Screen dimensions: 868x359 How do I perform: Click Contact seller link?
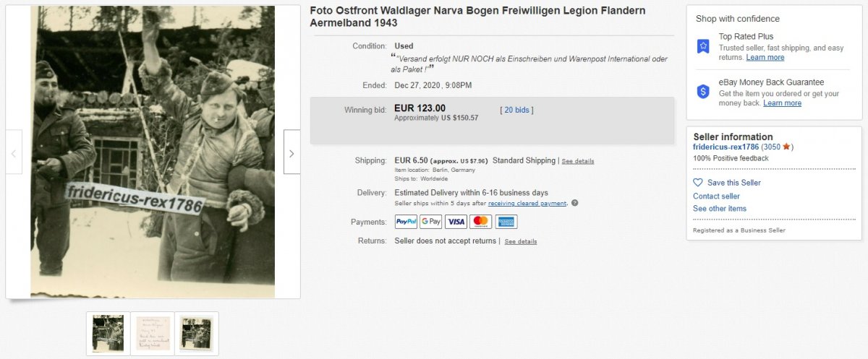(716, 196)
